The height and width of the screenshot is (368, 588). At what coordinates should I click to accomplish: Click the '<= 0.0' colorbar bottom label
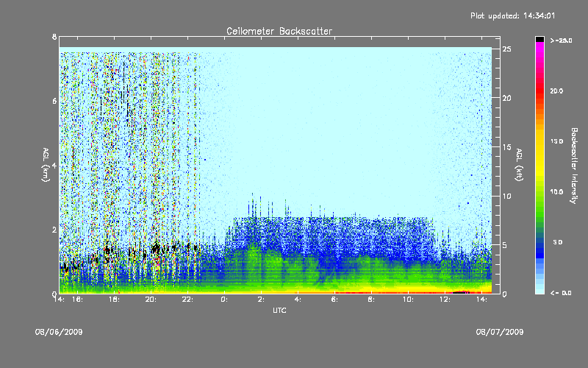562,293
